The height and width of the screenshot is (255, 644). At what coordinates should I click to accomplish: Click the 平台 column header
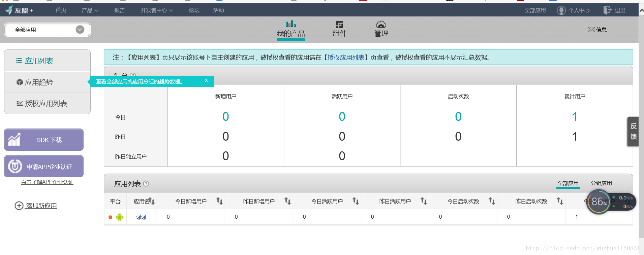(115, 201)
